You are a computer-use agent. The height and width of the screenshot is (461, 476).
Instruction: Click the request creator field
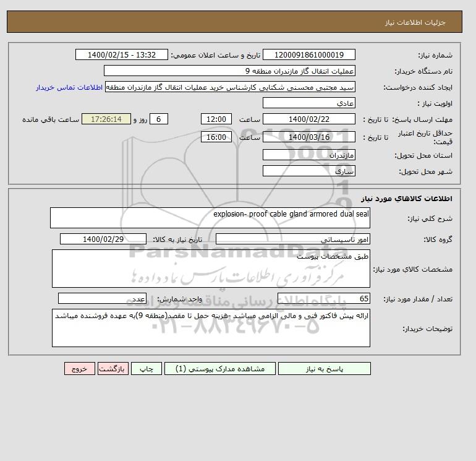pos(230,87)
